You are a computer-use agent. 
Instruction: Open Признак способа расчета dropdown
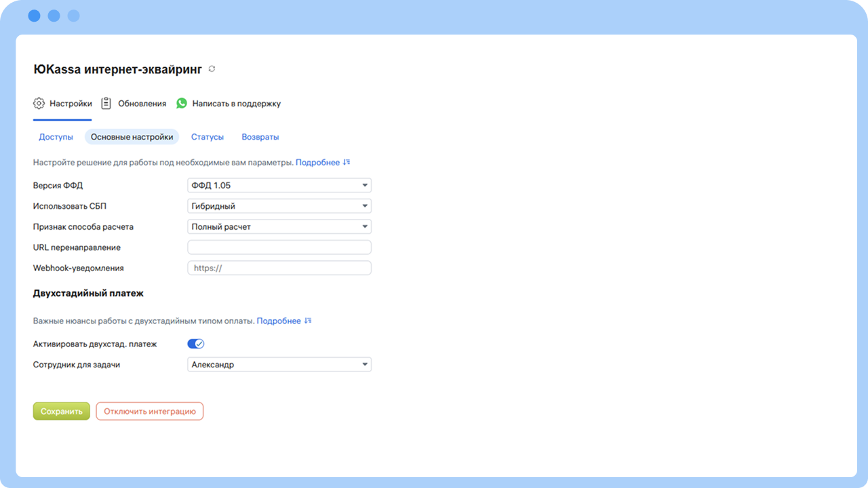click(x=279, y=226)
